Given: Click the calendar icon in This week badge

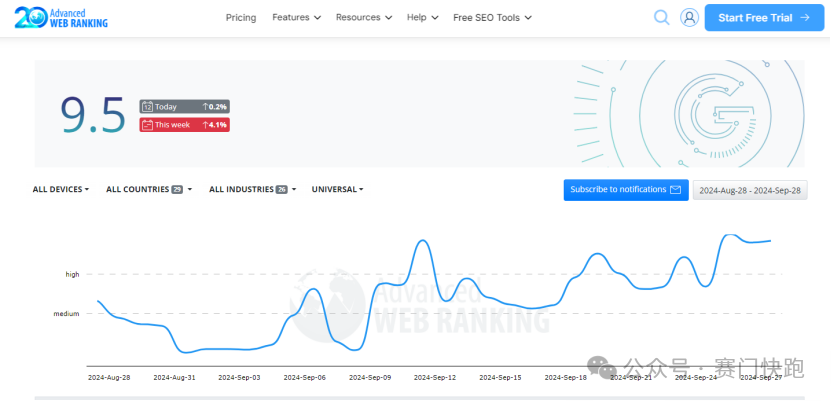Looking at the screenshot, I should (x=147, y=125).
